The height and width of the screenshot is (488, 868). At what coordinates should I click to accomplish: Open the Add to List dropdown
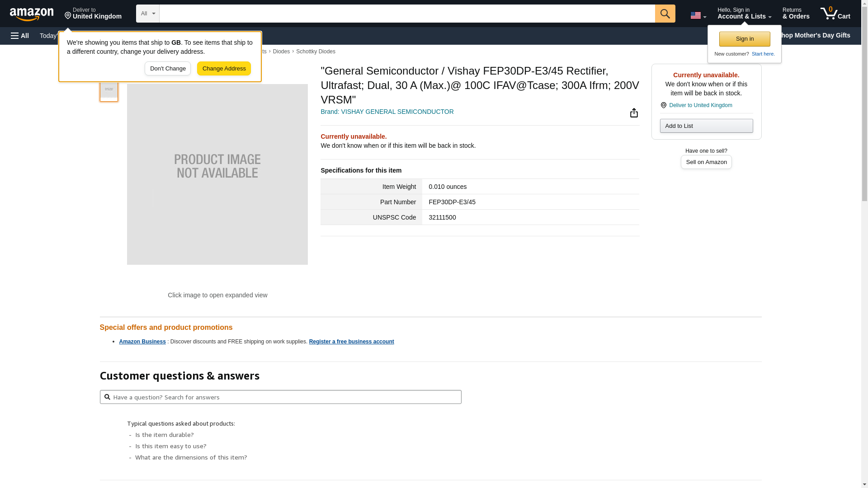706,126
